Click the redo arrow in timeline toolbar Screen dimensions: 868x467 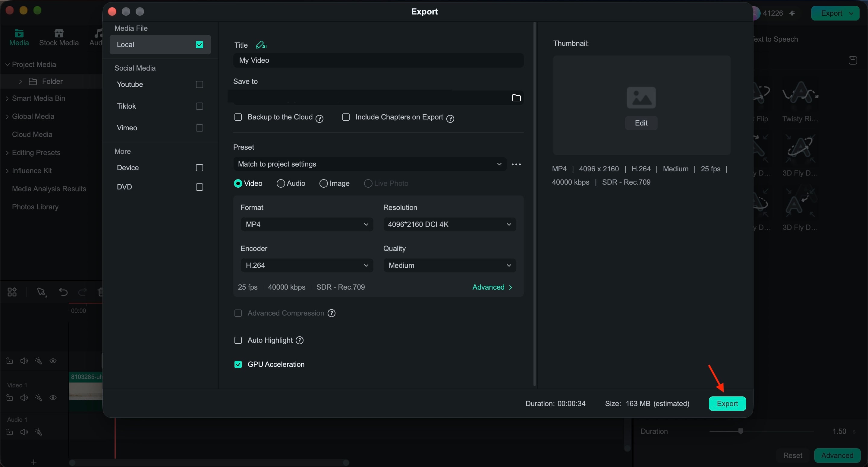(82, 292)
